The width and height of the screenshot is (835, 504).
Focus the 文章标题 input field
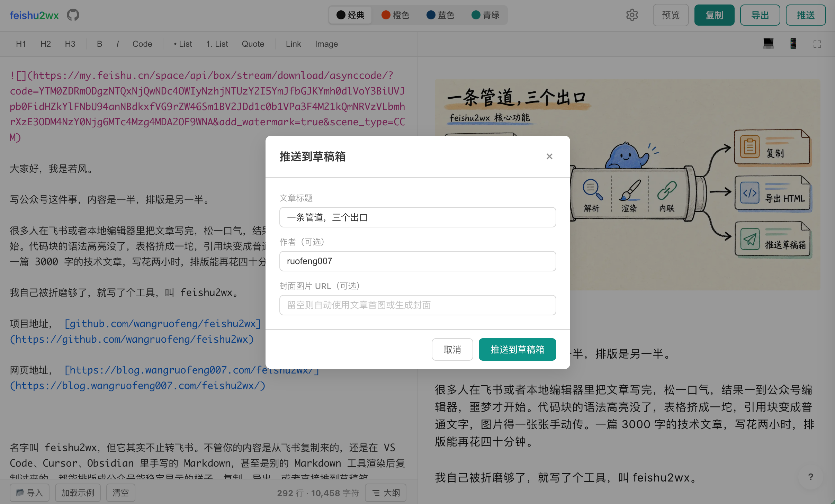click(417, 217)
